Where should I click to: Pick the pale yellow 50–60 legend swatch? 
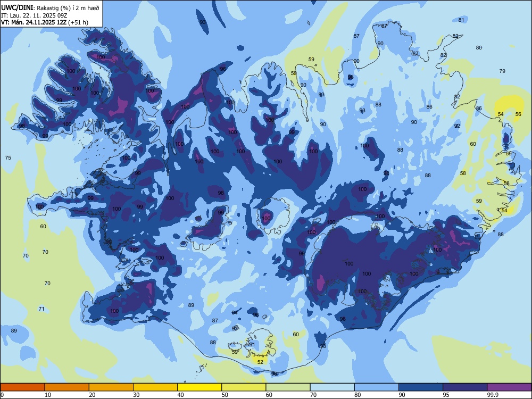pyautogui.click(x=244, y=387)
